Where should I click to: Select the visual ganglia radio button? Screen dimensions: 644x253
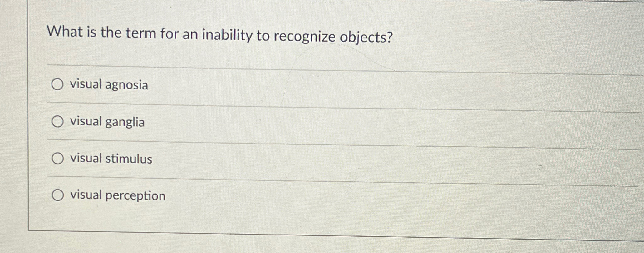pos(58,122)
